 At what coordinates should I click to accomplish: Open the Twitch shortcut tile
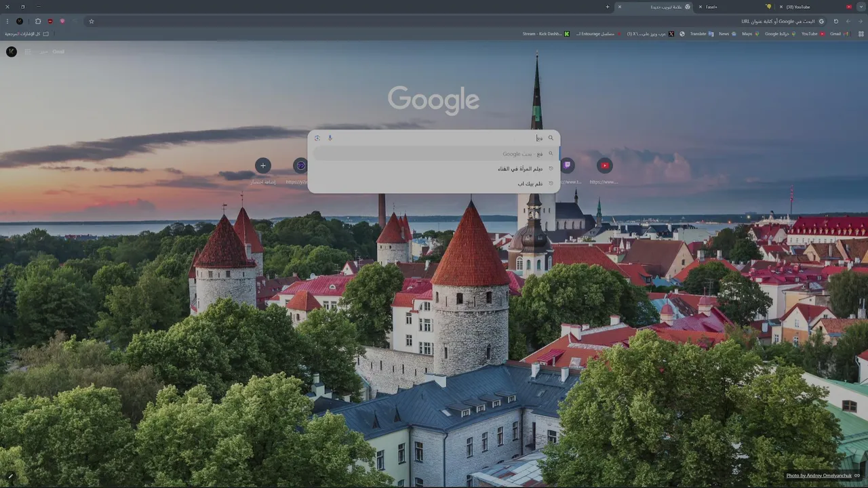567,165
